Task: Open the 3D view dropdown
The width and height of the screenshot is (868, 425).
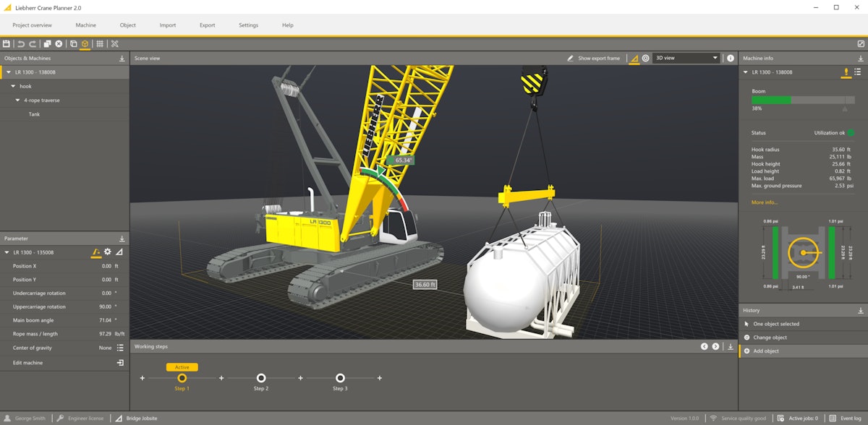Action: point(686,58)
